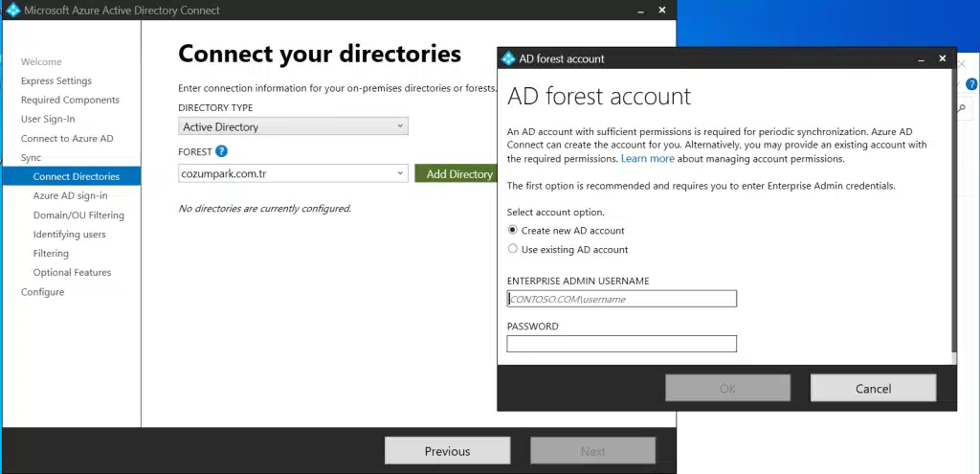
Task: Click the Password input box
Action: pos(621,344)
